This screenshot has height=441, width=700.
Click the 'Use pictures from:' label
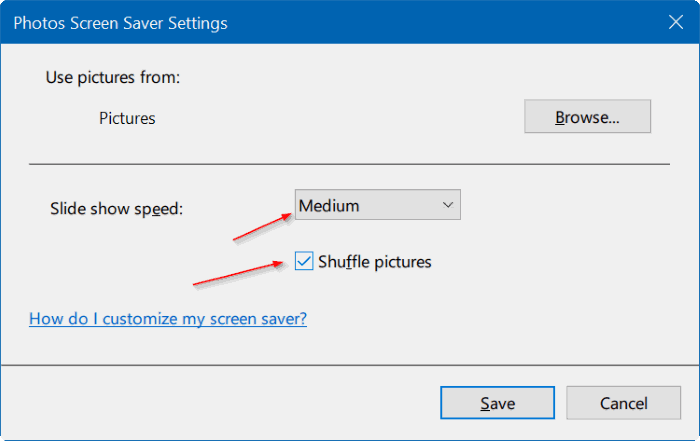[x=113, y=77]
